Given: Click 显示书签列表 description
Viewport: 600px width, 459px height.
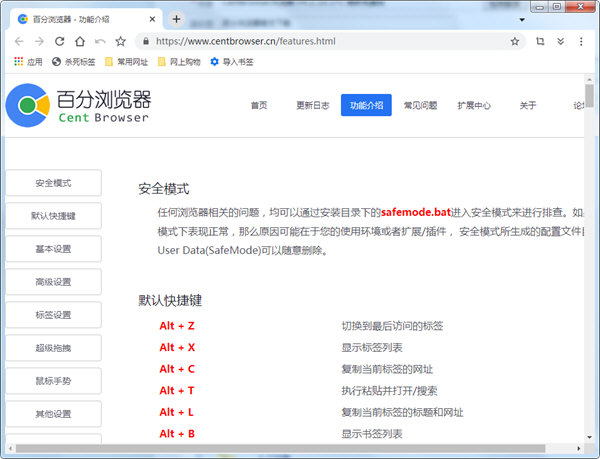Looking at the screenshot, I should (x=372, y=434).
